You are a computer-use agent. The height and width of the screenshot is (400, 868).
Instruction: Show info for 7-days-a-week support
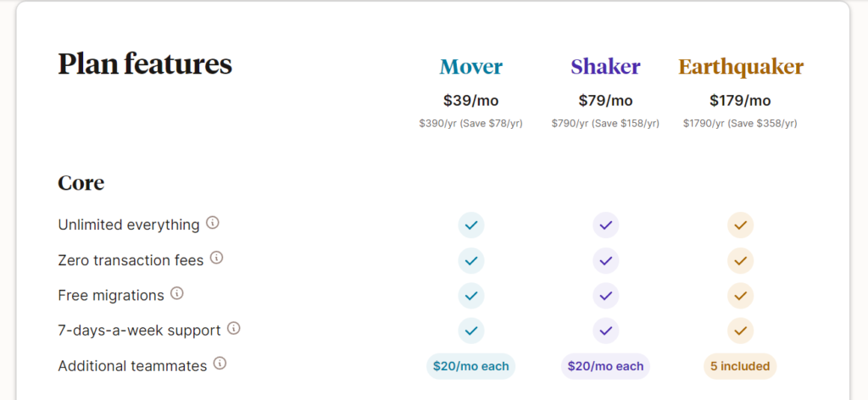234,329
